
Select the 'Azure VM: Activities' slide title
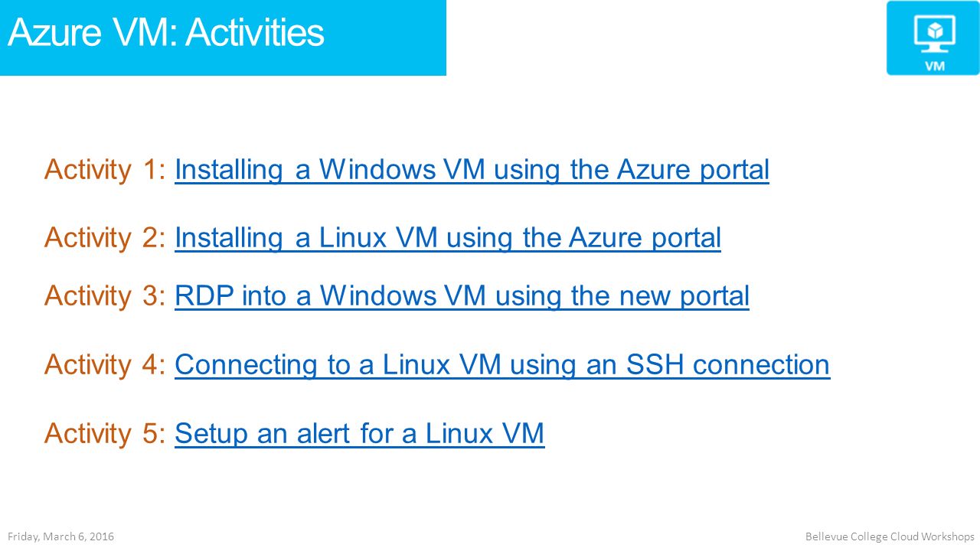[166, 33]
